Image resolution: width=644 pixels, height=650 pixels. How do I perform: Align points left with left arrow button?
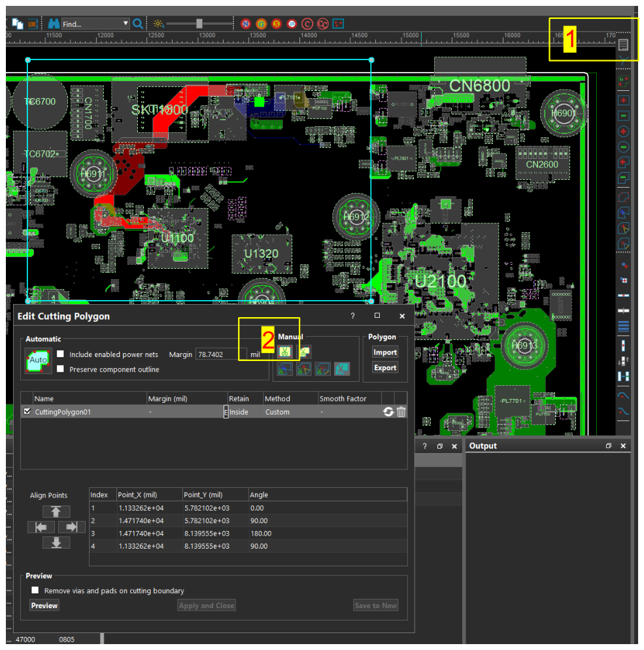41,527
